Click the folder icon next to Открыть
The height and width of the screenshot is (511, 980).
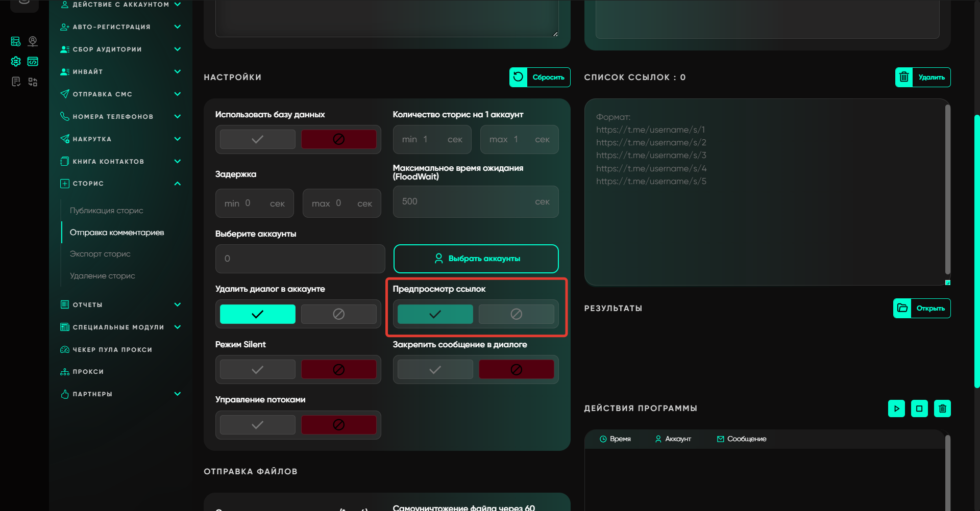point(902,308)
